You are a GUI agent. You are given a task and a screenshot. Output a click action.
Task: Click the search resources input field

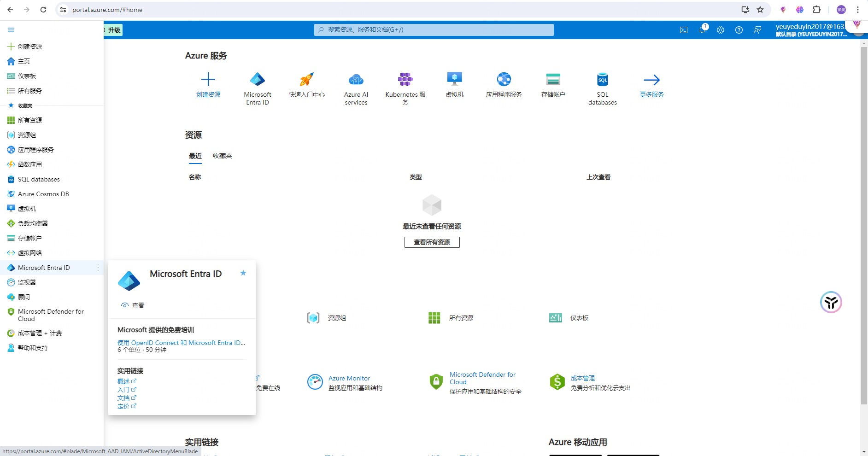point(434,30)
